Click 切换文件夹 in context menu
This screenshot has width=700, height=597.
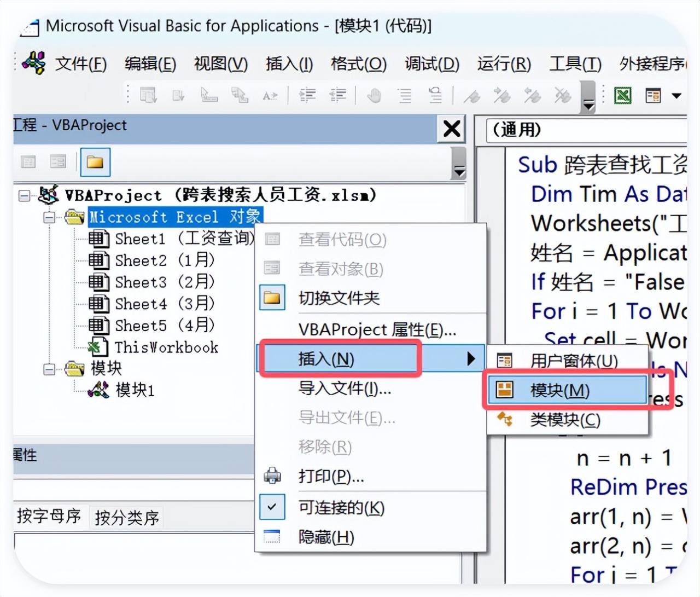tap(371, 298)
